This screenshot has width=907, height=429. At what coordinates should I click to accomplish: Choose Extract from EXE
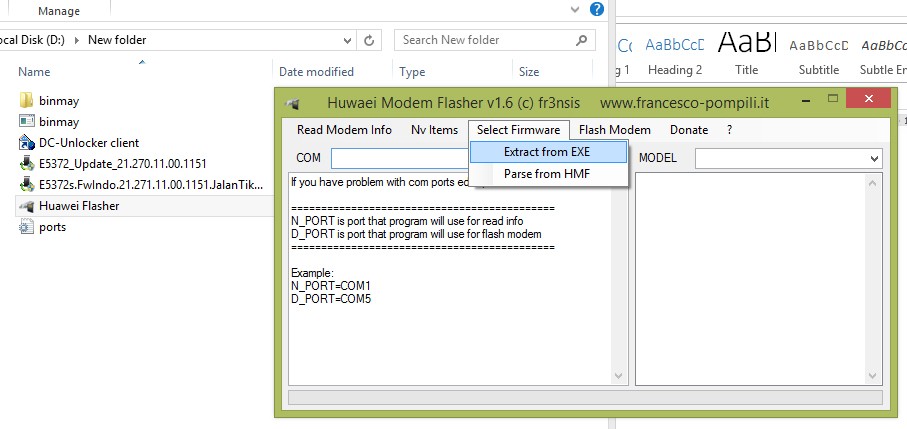pyautogui.click(x=548, y=152)
